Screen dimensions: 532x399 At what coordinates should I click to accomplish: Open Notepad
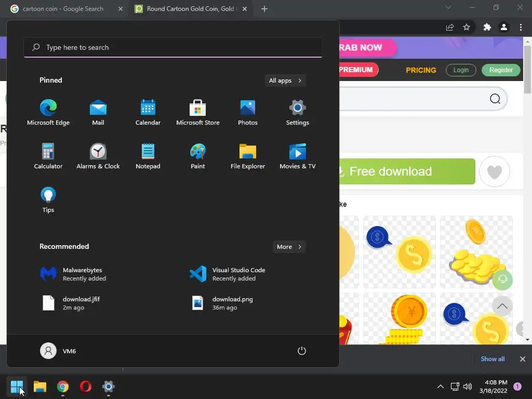pos(148,156)
